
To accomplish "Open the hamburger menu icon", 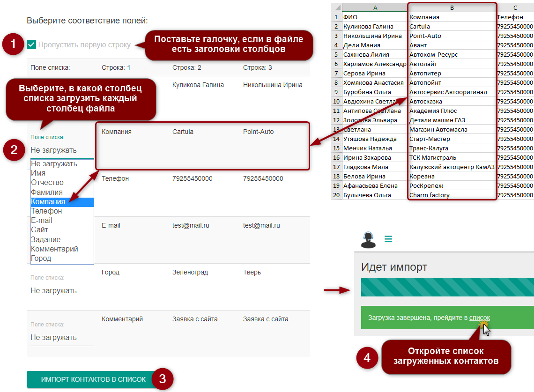I will tap(388, 239).
